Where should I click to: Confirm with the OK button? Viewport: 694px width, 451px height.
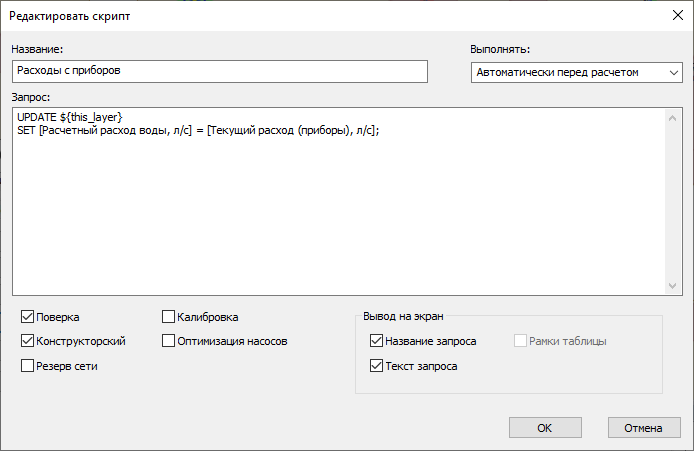click(x=545, y=428)
